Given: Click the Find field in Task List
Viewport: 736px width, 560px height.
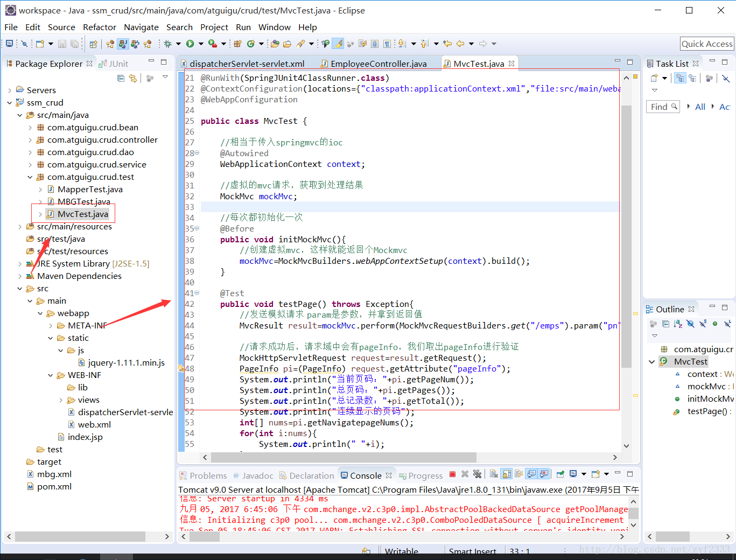Looking at the screenshot, I should pos(663,107).
